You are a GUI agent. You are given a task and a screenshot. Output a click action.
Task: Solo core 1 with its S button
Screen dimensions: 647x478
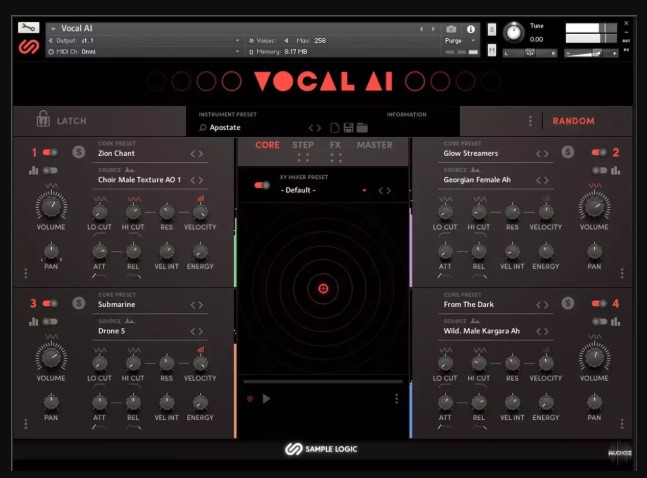pos(79,152)
